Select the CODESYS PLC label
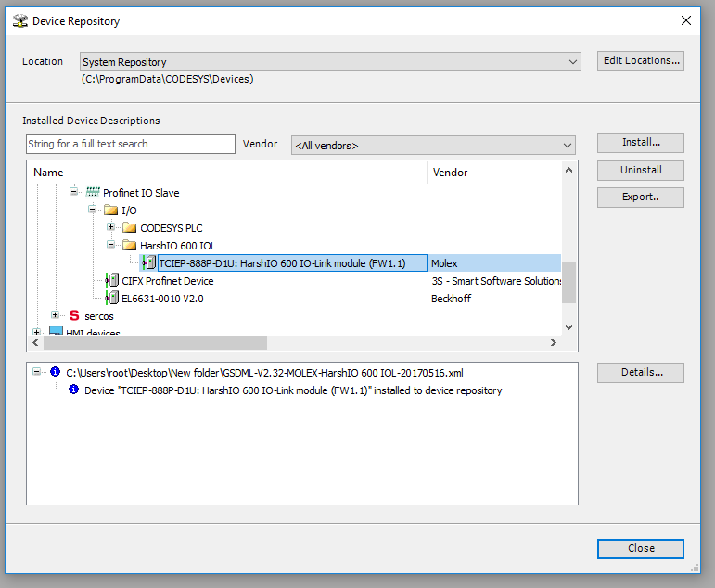Screen dimensions: 715x588 point(171,228)
